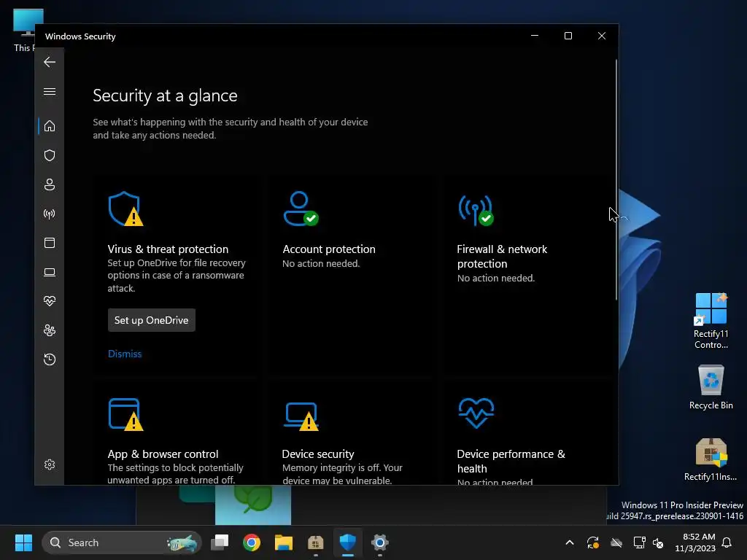The width and height of the screenshot is (747, 560).
Task: Go back with the back arrow
Action: click(50, 62)
